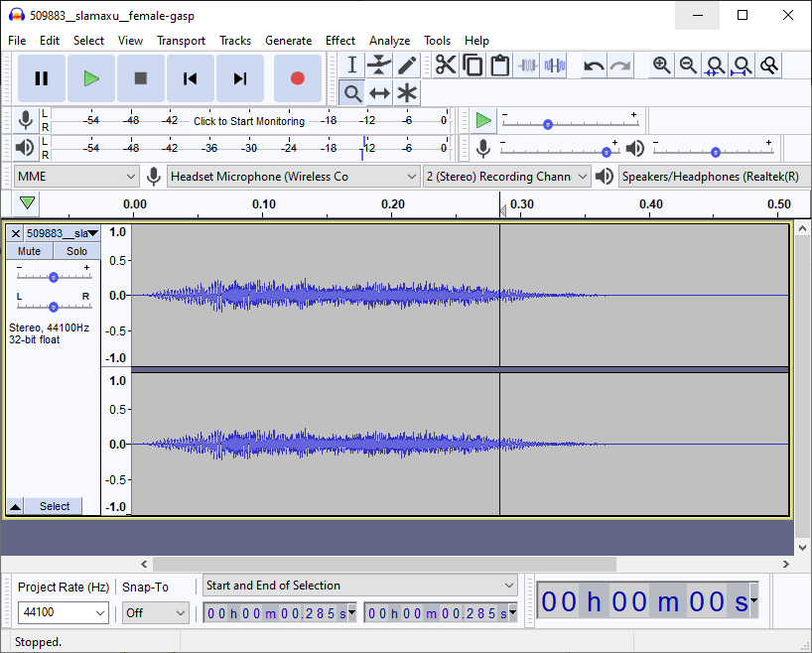
Task: Zoom out with the minus magnifier
Action: 688,65
